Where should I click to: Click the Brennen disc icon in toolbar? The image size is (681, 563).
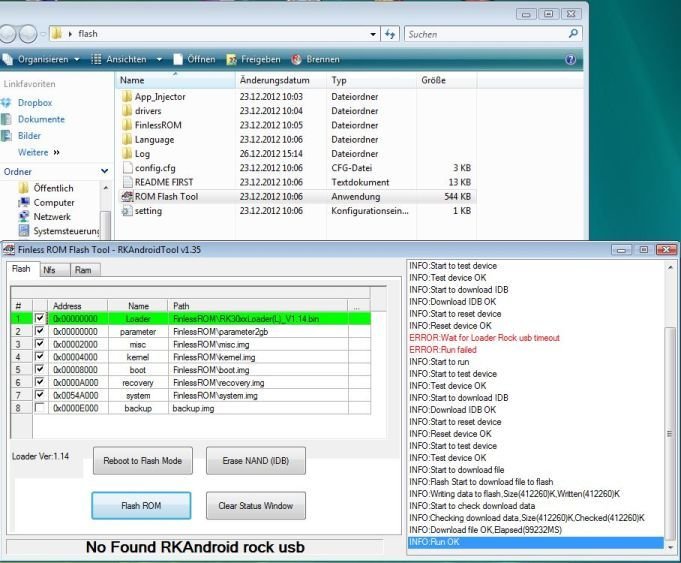296,60
